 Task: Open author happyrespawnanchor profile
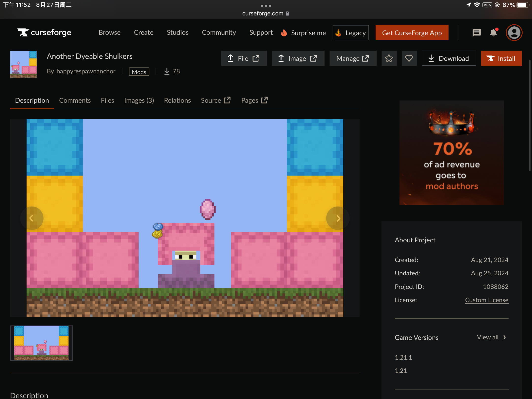click(x=86, y=71)
